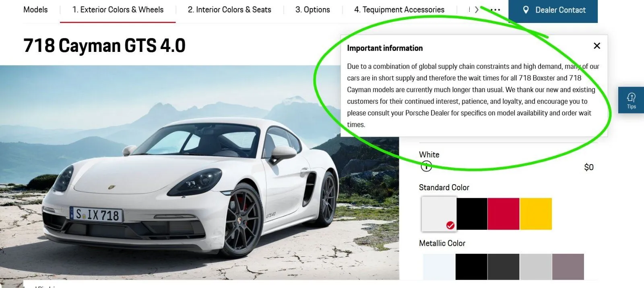Open the Models tab
Screen dimensions: 644x288
coord(35,10)
